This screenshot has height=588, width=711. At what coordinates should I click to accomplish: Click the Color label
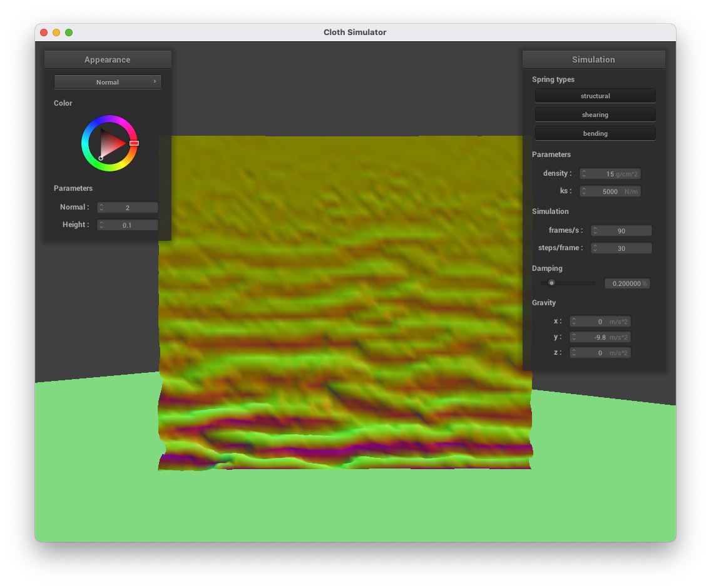[x=63, y=103]
